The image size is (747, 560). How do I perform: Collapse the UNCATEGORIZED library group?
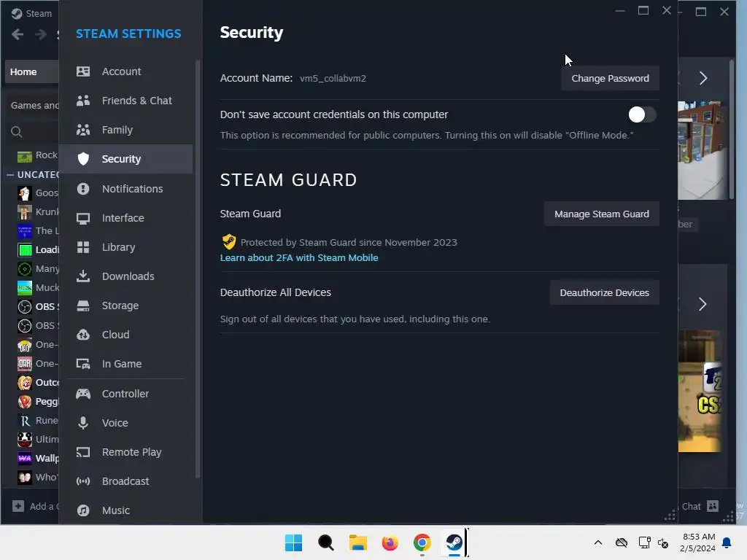pyautogui.click(x=10, y=175)
